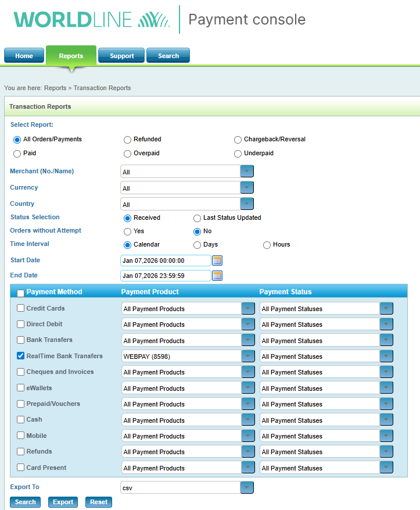Expand the Export To format dropdown

[x=247, y=488]
